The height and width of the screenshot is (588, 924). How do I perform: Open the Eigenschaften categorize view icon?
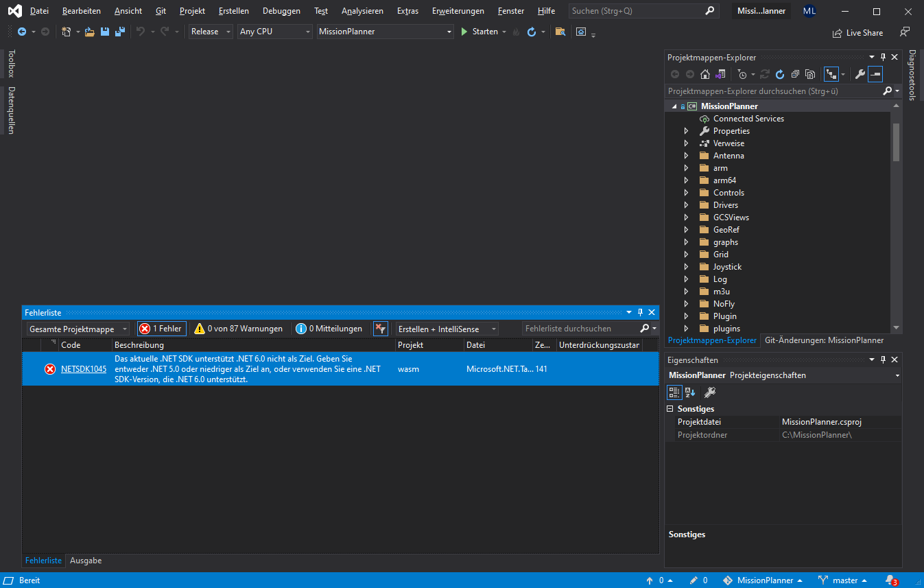[x=674, y=392]
